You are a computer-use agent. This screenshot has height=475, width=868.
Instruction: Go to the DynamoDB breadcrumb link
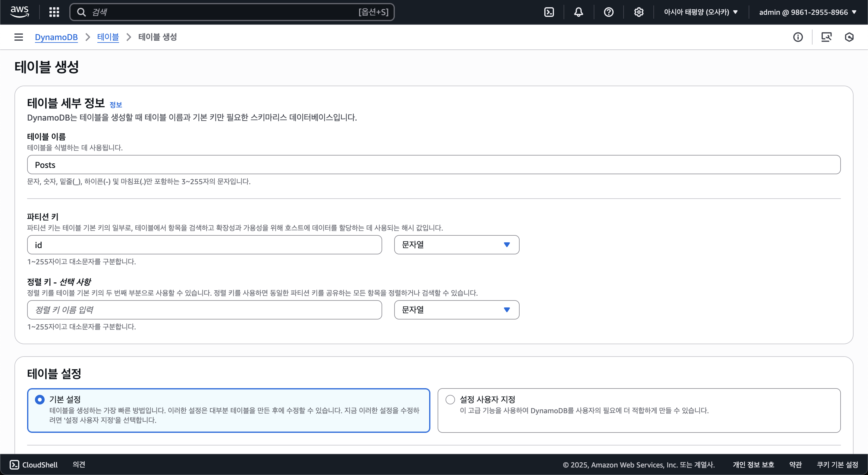pos(56,37)
